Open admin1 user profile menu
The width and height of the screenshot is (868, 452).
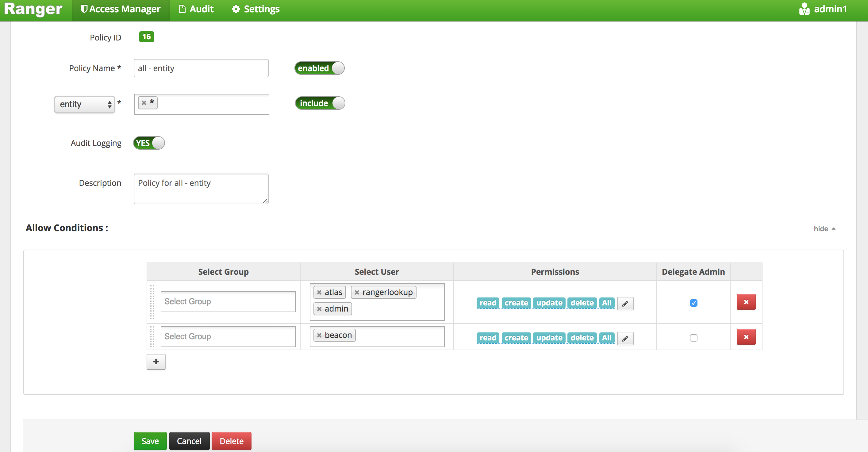pyautogui.click(x=823, y=9)
